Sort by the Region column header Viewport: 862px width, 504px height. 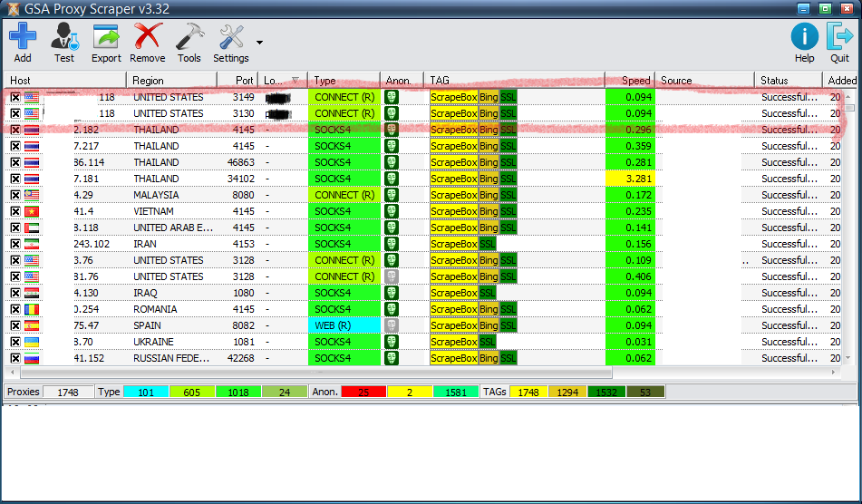pyautogui.click(x=172, y=81)
